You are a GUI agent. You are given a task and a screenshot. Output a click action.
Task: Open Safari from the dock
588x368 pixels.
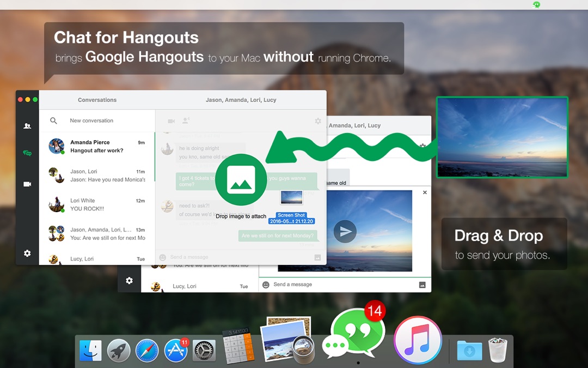pos(147,351)
